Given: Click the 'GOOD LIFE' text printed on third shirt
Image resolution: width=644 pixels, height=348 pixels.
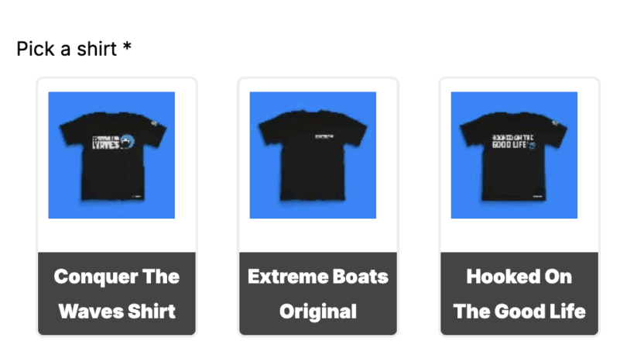Looking at the screenshot, I should [509, 145].
